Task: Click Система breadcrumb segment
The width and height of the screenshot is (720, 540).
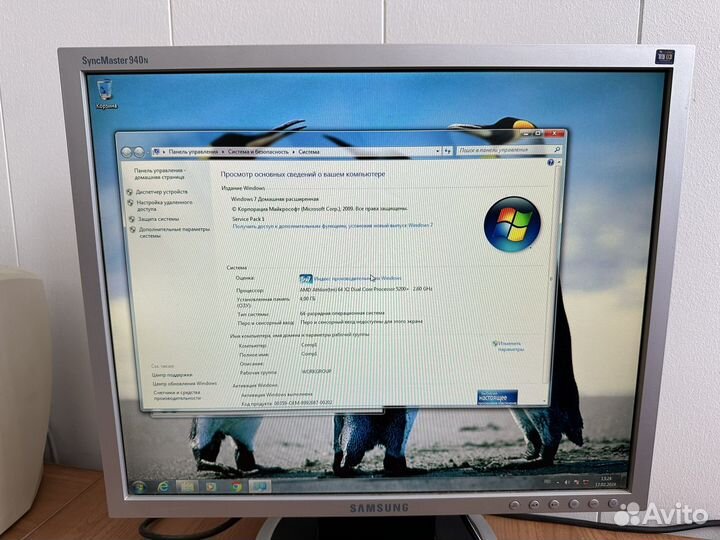Action: [x=309, y=152]
